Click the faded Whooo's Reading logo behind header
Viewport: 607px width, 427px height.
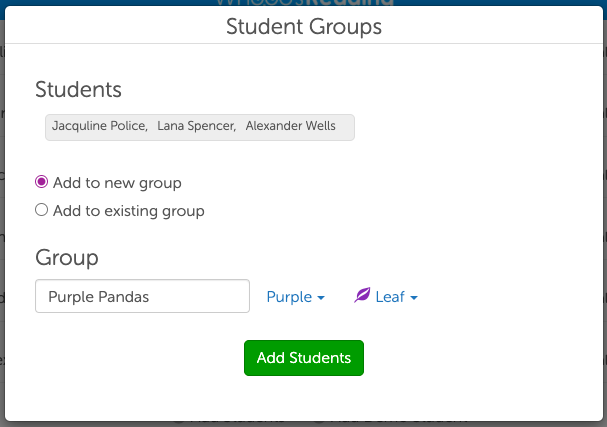303,4
